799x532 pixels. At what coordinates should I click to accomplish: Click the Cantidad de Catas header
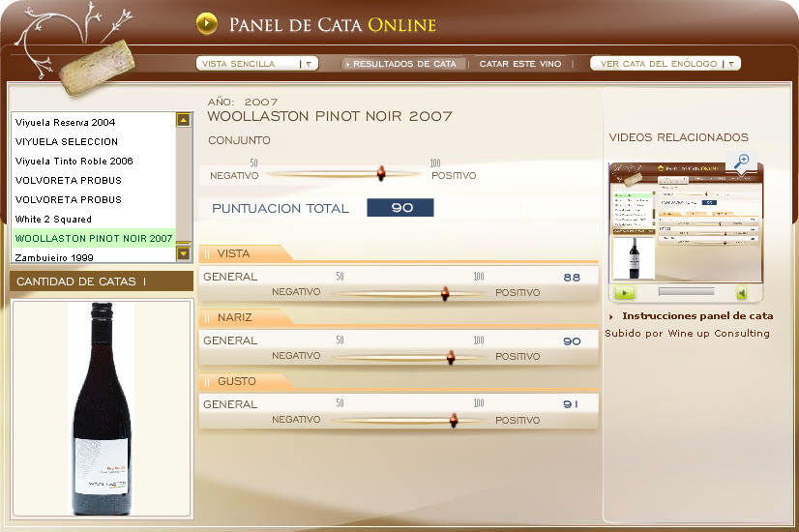pyautogui.click(x=102, y=281)
